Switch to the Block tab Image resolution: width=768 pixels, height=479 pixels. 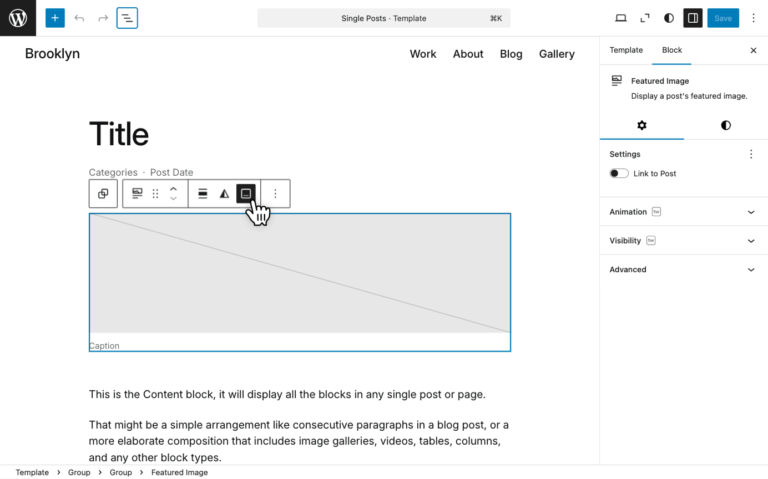pyautogui.click(x=672, y=50)
